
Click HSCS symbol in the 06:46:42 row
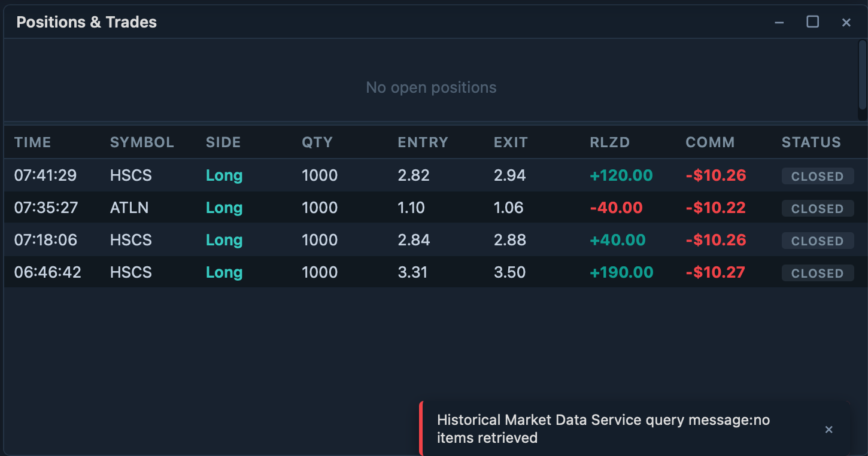coord(131,272)
